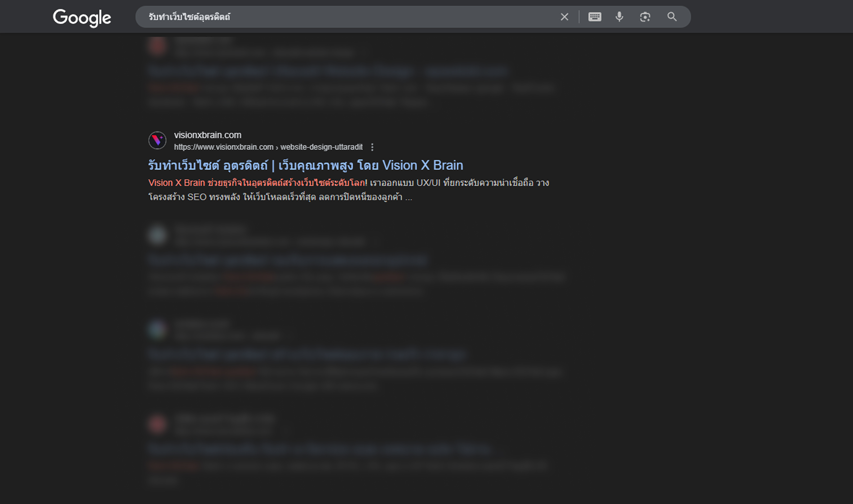Image resolution: width=853 pixels, height=504 pixels.
Task: Click the visionxbrain.com site favicon
Action: [x=157, y=140]
